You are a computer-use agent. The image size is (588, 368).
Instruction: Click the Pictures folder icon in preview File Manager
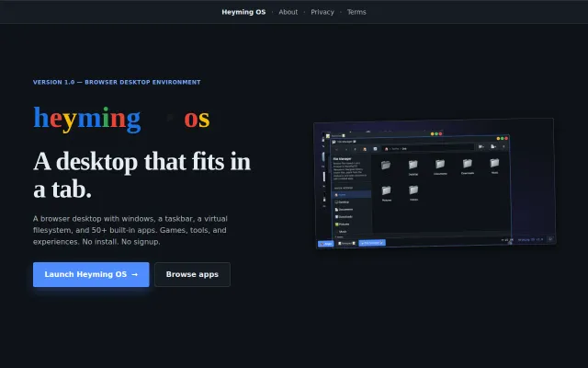386,192
